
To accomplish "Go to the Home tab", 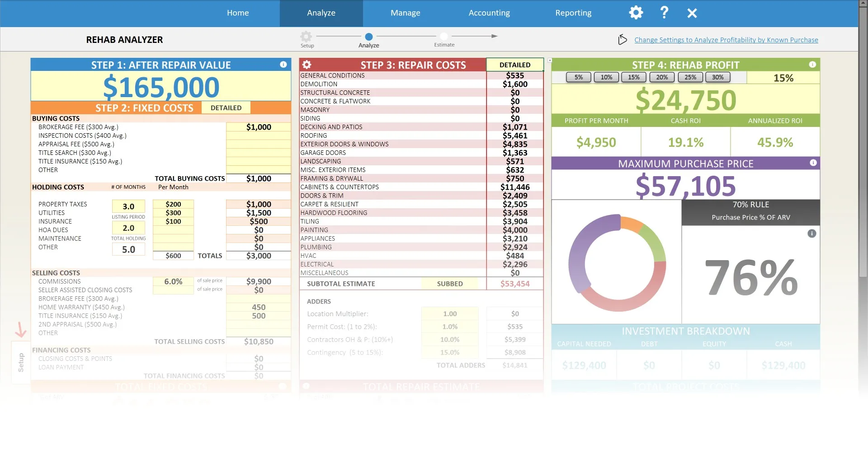I will (x=238, y=13).
